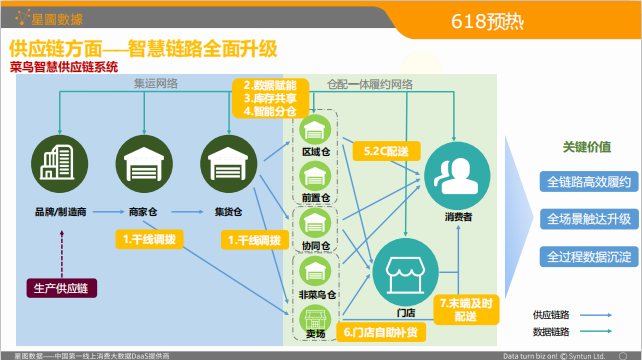Select the 全场景触达升级 blue box
642x360 pixels.
(x=589, y=219)
